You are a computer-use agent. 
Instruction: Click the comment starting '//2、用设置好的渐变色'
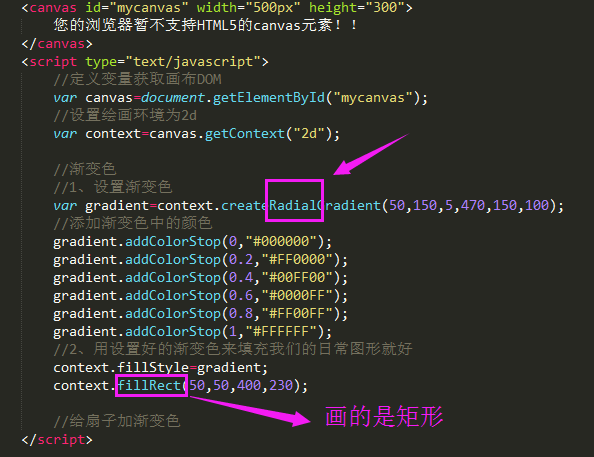coord(233,349)
